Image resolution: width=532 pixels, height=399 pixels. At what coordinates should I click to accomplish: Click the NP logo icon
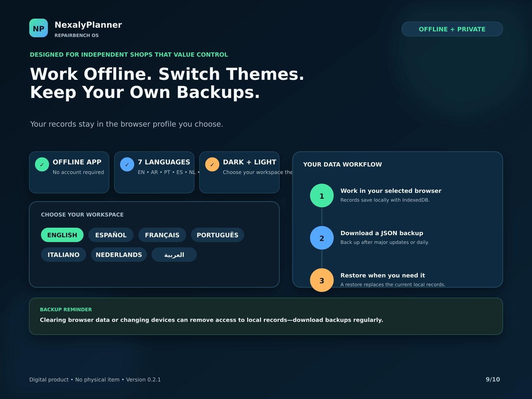38,28
